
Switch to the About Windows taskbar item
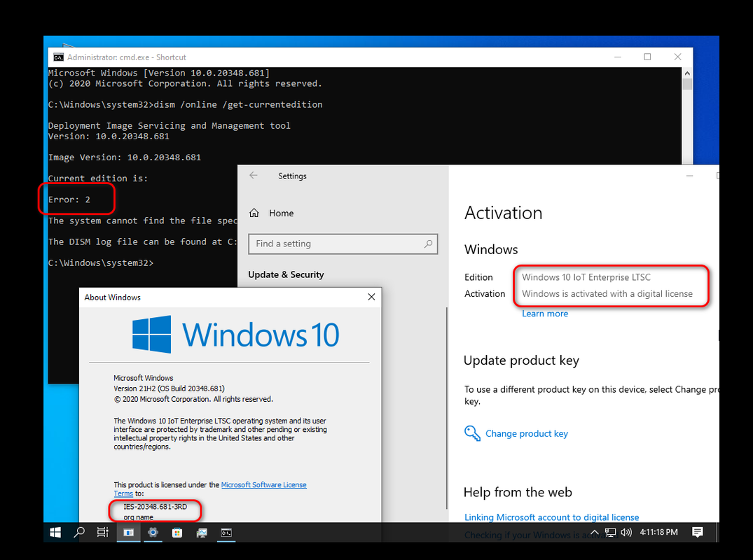pos(128,532)
